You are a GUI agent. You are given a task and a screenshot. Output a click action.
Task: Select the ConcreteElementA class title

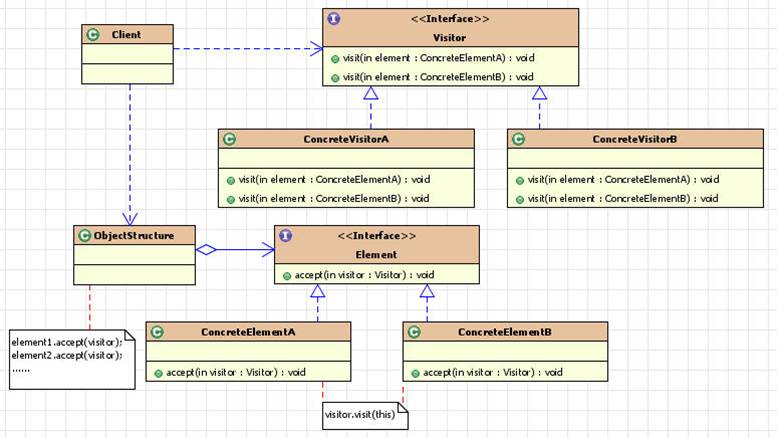[x=248, y=332]
